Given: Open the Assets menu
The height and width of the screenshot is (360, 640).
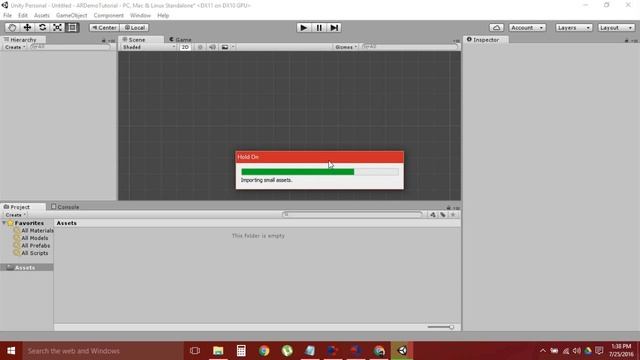Looking at the screenshot, I should (x=42, y=16).
